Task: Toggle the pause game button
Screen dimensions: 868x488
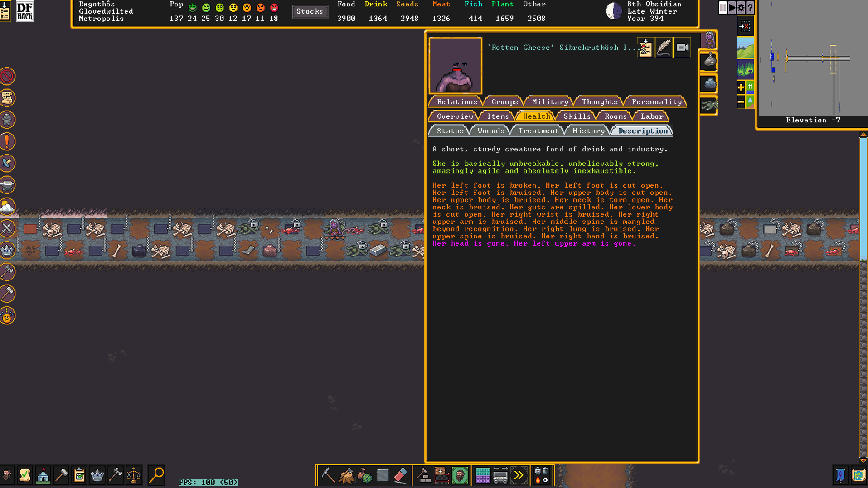Action: click(x=723, y=8)
